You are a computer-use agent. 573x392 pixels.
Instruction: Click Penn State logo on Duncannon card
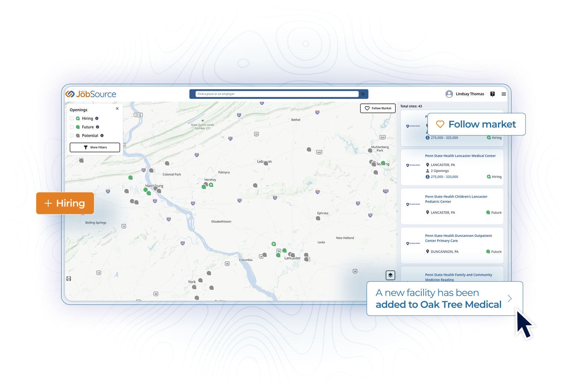[413, 244]
